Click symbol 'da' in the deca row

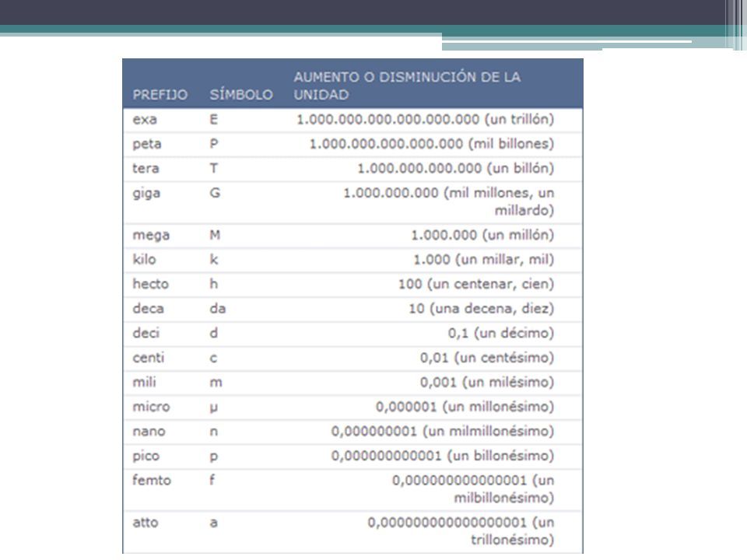(218, 309)
